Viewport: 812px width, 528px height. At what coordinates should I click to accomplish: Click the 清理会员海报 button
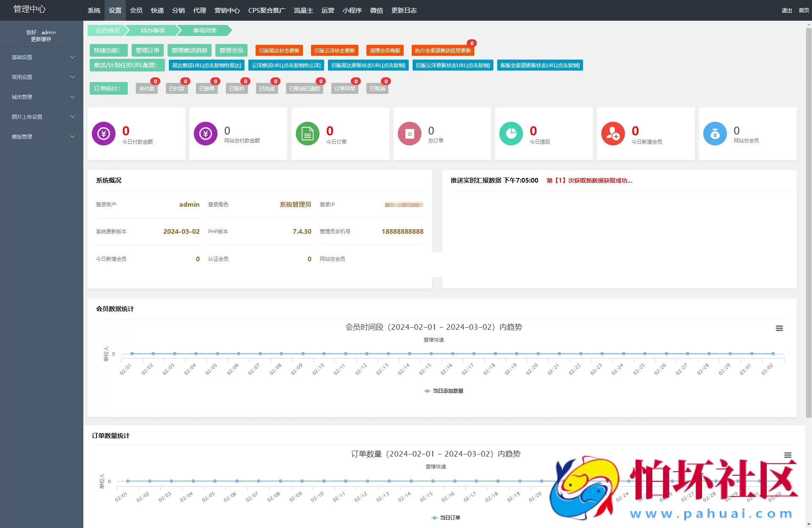[384, 50]
